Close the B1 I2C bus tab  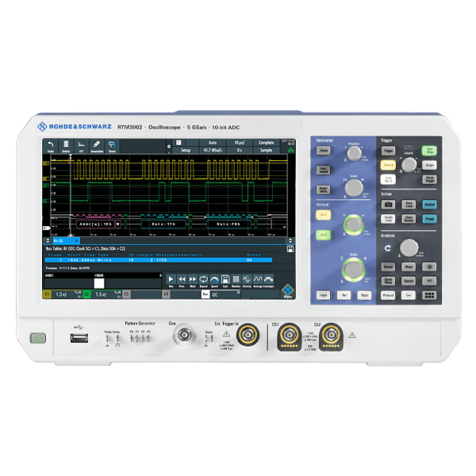pos(76,240)
